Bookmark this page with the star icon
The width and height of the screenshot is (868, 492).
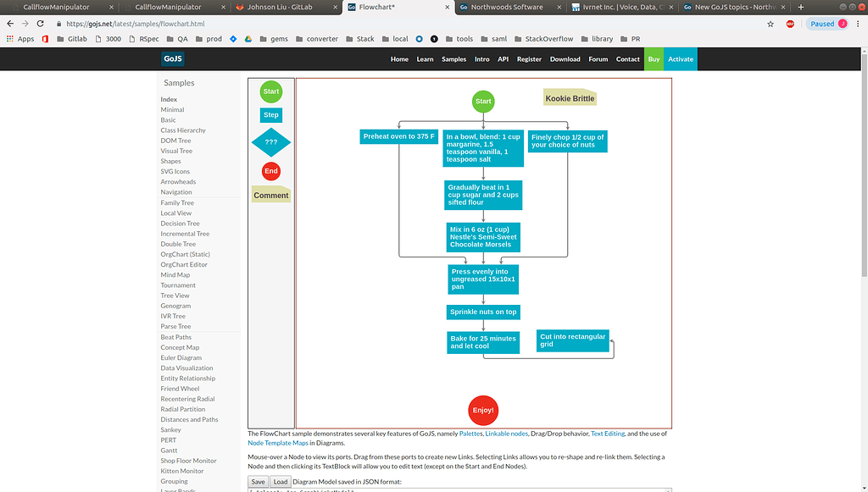click(770, 24)
